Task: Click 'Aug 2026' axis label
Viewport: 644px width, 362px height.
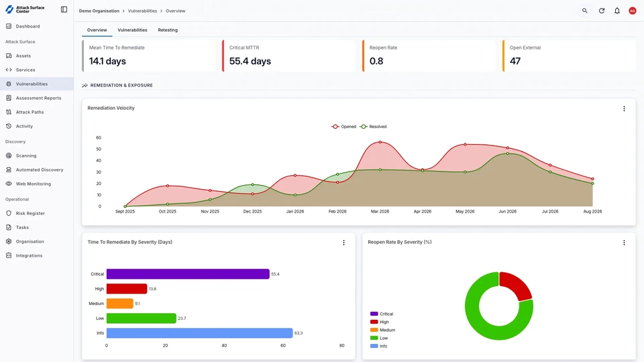Action: [592, 211]
